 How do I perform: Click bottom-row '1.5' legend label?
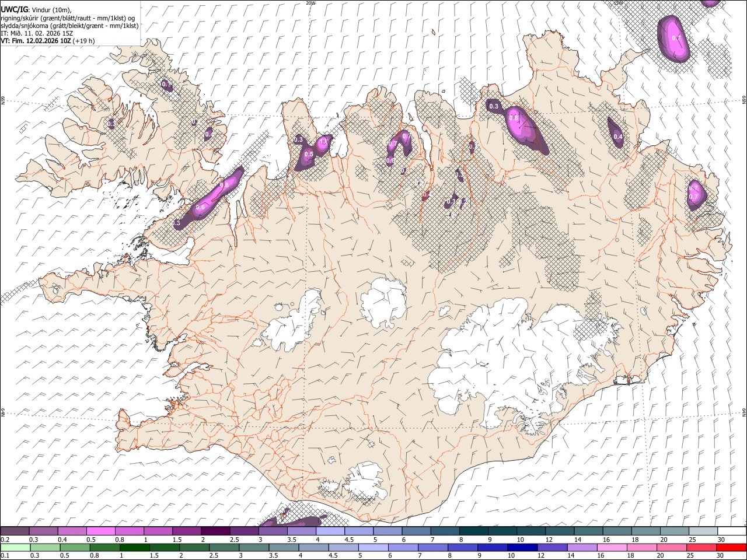click(x=154, y=555)
